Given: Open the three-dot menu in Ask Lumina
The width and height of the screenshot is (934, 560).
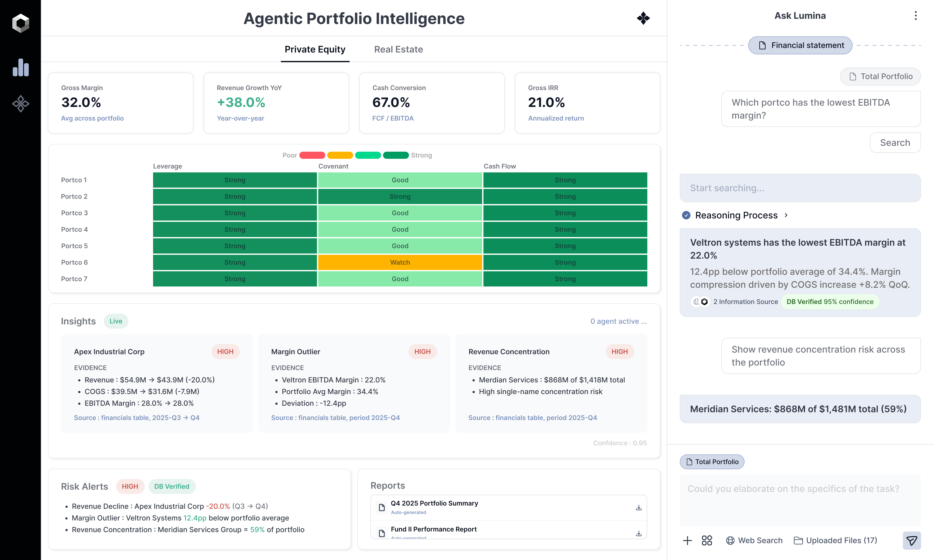Looking at the screenshot, I should (x=916, y=15).
